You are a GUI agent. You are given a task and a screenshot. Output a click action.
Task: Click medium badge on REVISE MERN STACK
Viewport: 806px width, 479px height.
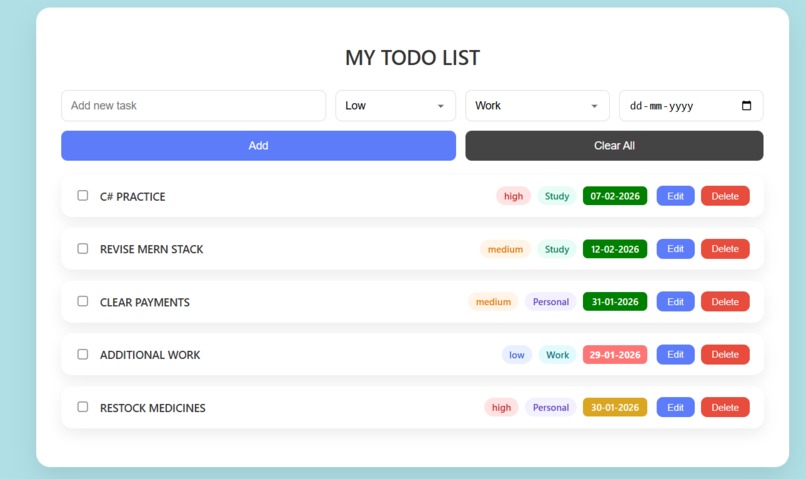tap(505, 249)
